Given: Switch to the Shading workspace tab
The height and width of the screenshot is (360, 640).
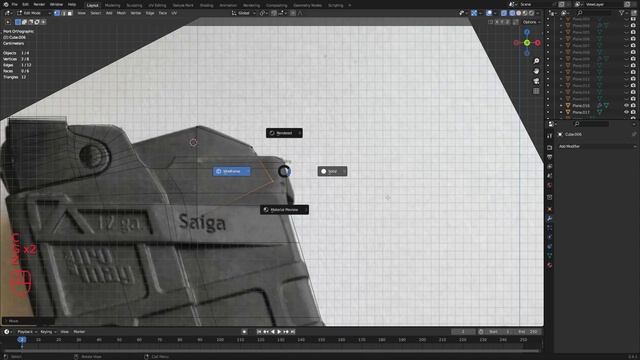Looking at the screenshot, I should pyautogui.click(x=207, y=5).
